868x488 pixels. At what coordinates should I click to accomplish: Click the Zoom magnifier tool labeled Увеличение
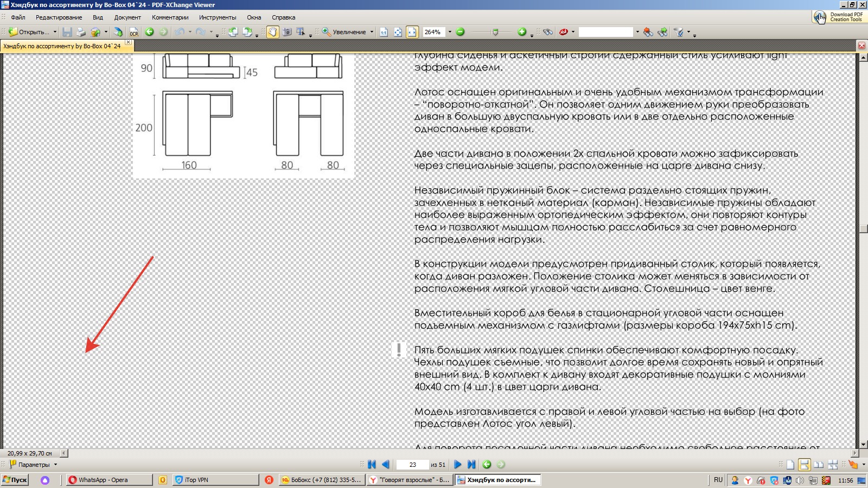tap(344, 32)
